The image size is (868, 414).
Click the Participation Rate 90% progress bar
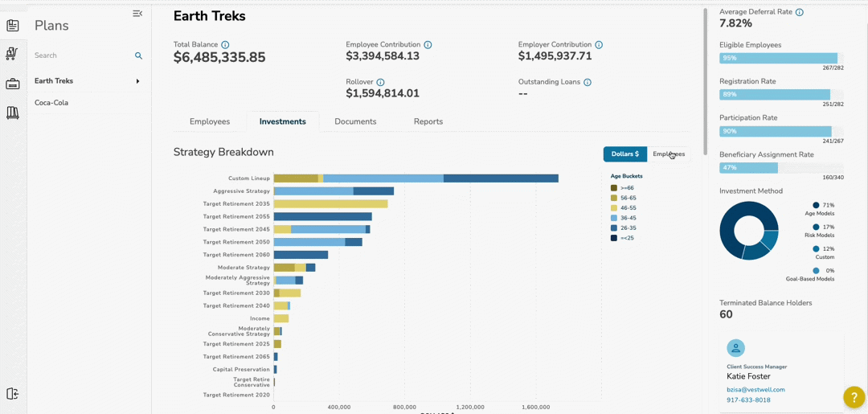click(781, 131)
